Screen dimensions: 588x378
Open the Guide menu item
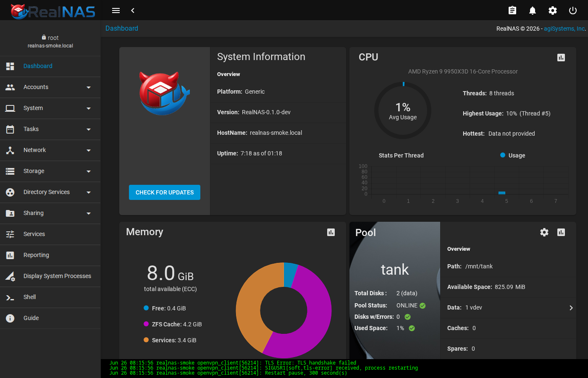point(50,318)
